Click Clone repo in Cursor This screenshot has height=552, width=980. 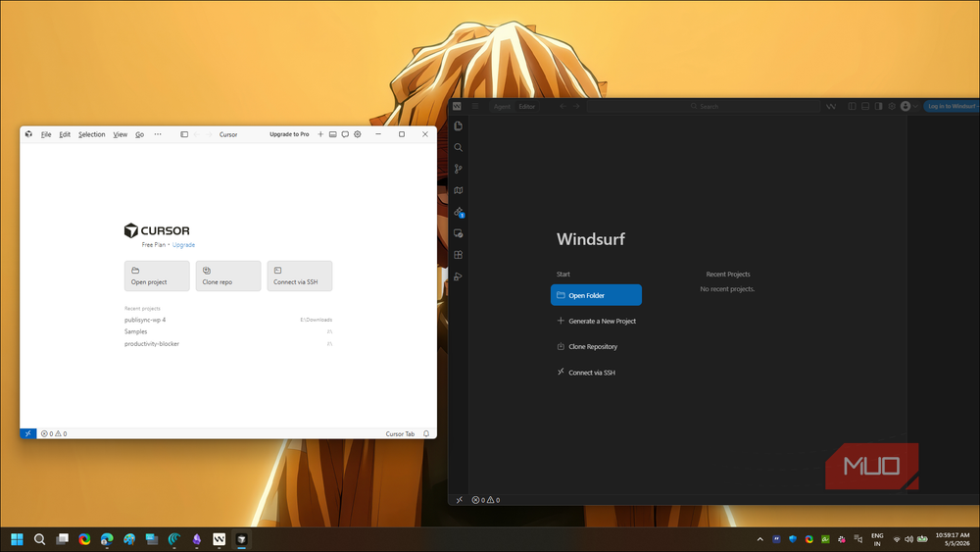point(228,276)
